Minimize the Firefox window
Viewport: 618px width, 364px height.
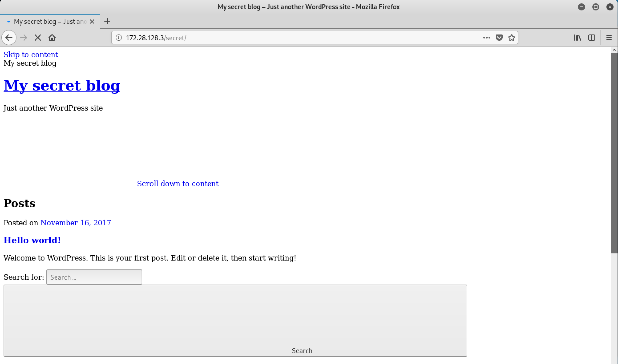pyautogui.click(x=582, y=7)
